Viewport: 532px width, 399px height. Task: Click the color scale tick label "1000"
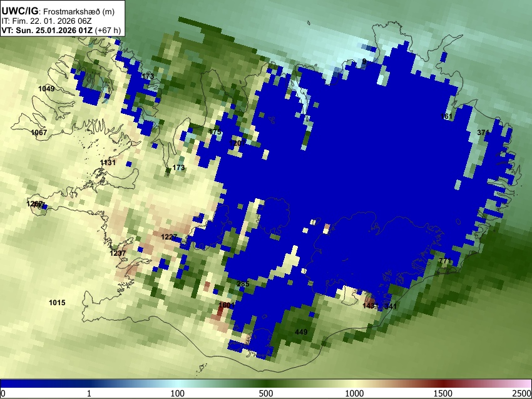pos(354,393)
